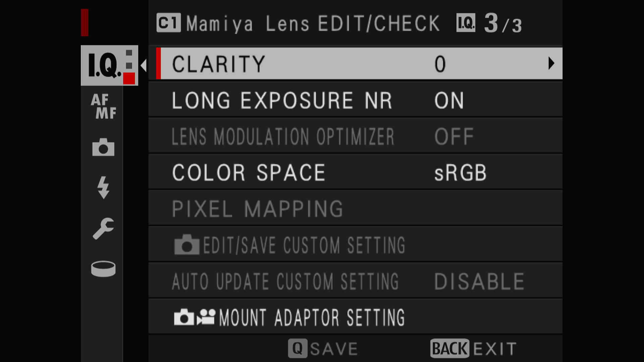
Task: Click the Q SAVE button
Action: point(323,349)
